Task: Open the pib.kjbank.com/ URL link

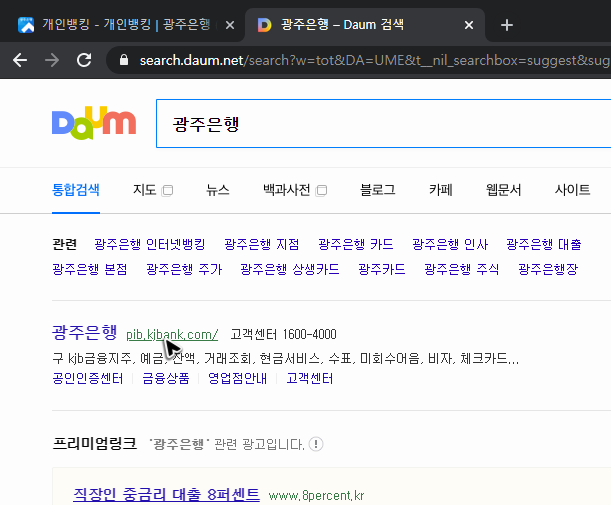Action: coord(172,335)
